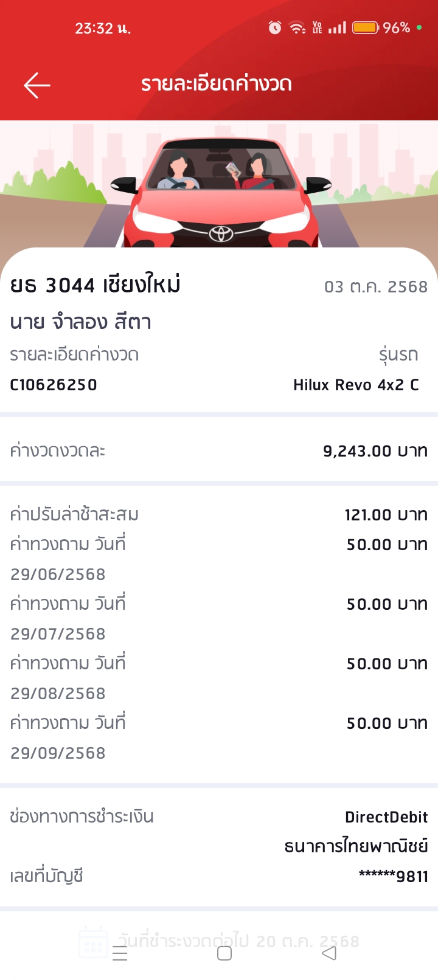Tap license plate ยธ 3044 เชียงใหม่
Screen dimensions: 438x980
coord(96,285)
